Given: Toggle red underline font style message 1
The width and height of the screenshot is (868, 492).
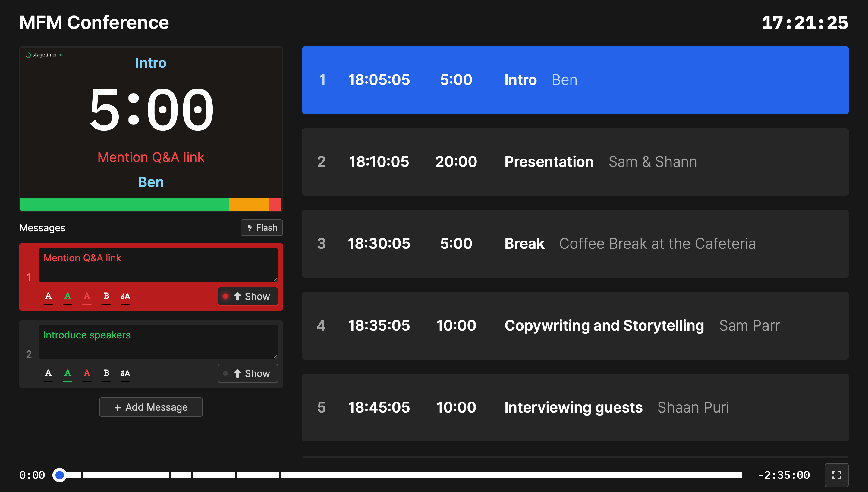Looking at the screenshot, I should pos(86,297).
